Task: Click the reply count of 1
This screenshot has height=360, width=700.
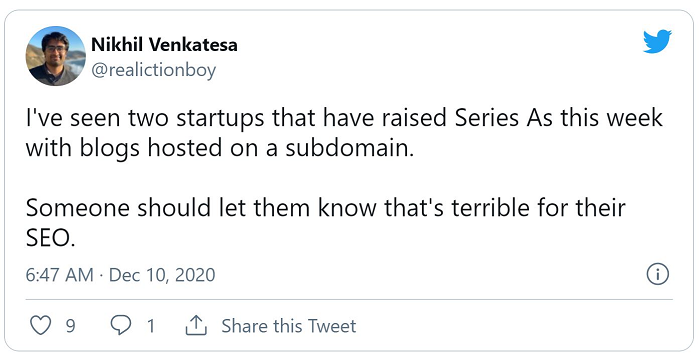Action: tap(151, 326)
